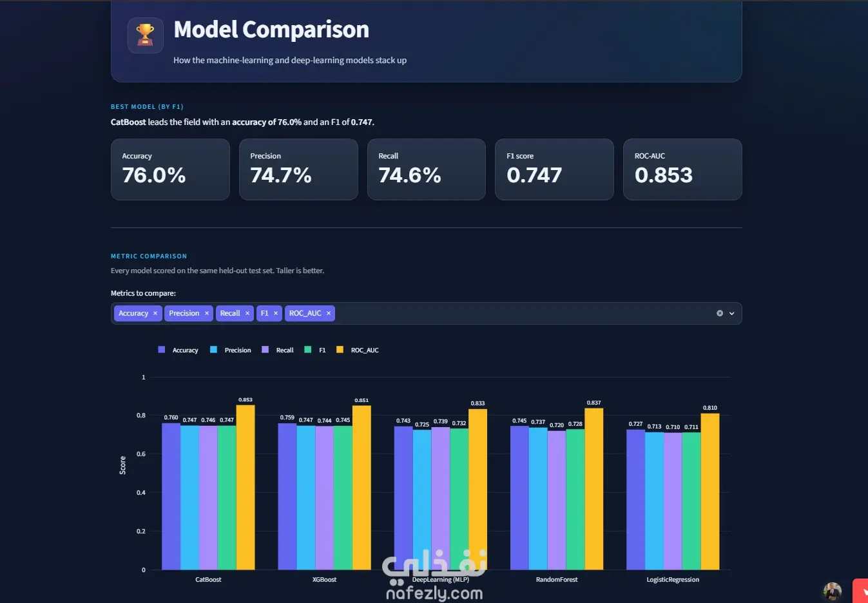Click the CatBoost x-axis label

pos(208,580)
